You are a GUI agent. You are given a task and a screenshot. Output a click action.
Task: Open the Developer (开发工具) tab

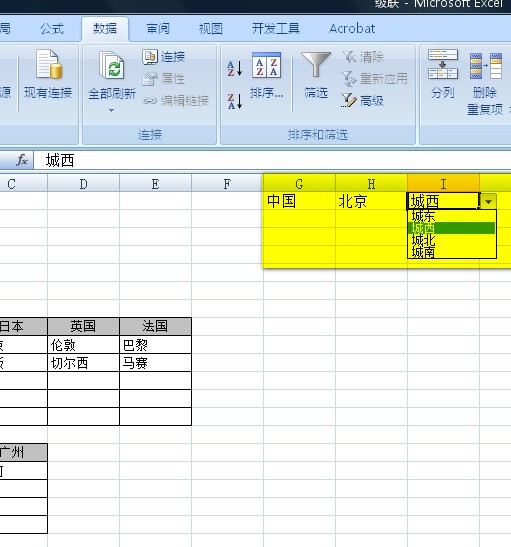pos(276,29)
